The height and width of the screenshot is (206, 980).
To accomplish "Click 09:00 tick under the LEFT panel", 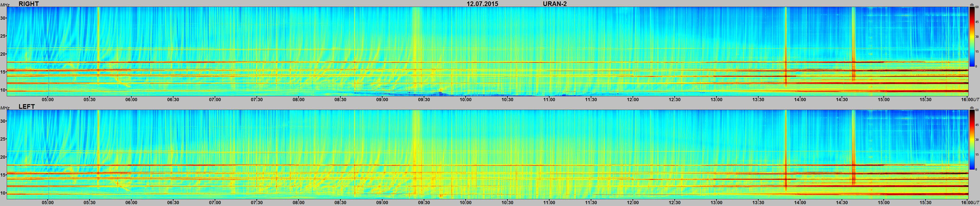I will [x=382, y=203].
